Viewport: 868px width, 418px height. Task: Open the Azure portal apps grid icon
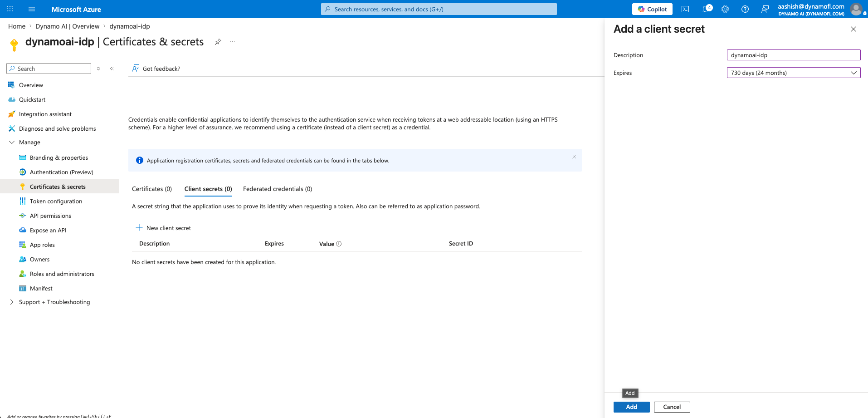10,9
